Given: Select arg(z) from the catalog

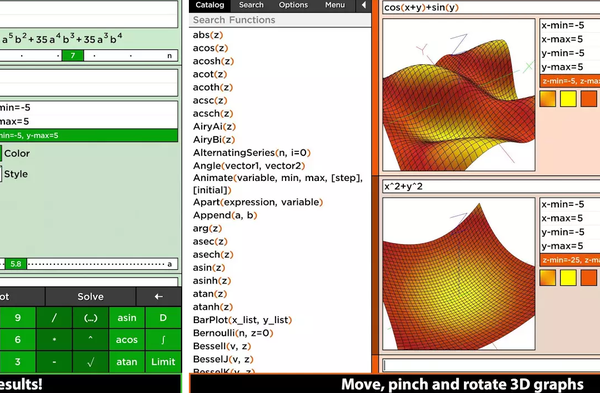Looking at the screenshot, I should pyautogui.click(x=207, y=228).
